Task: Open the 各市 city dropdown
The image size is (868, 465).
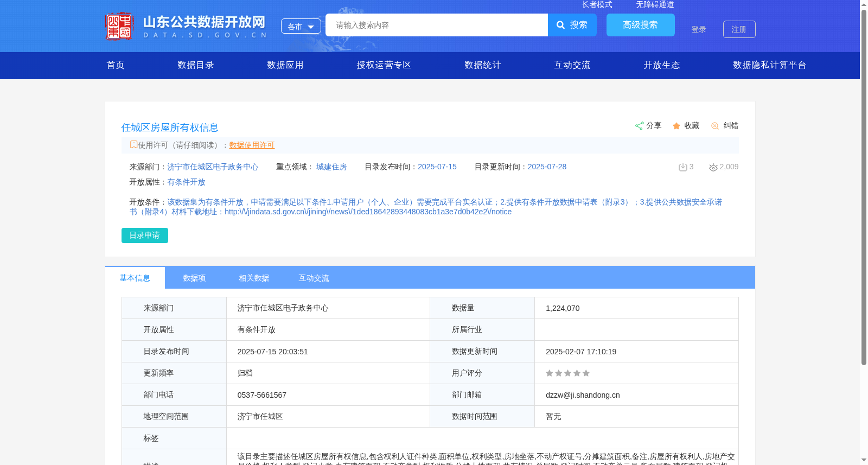Action: click(301, 26)
